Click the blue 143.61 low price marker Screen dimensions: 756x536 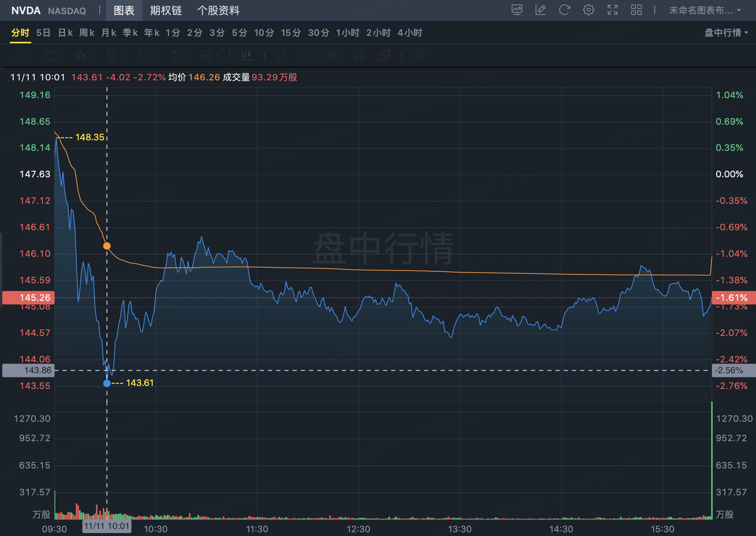pos(107,383)
